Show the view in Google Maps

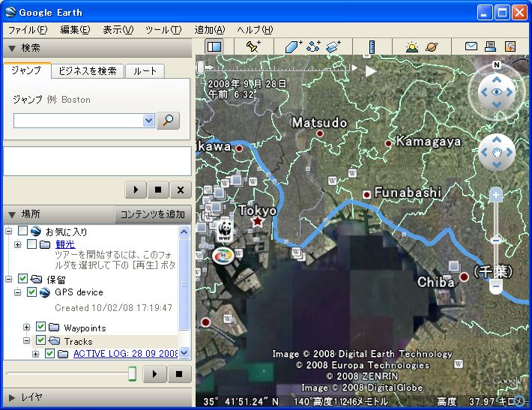tap(510, 46)
